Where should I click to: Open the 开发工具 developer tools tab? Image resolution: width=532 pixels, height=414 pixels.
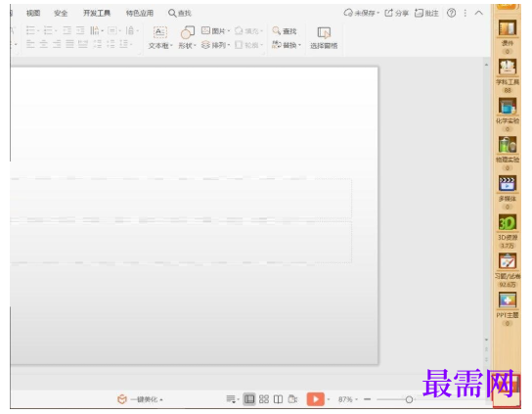[97, 13]
